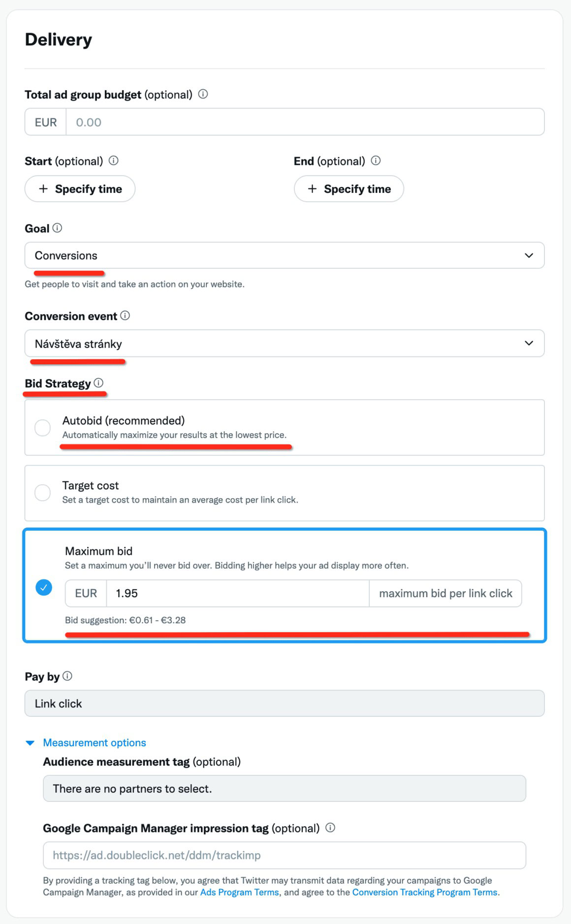This screenshot has height=924, width=571.
Task: View the Conversion event info icon
Action: tap(126, 316)
